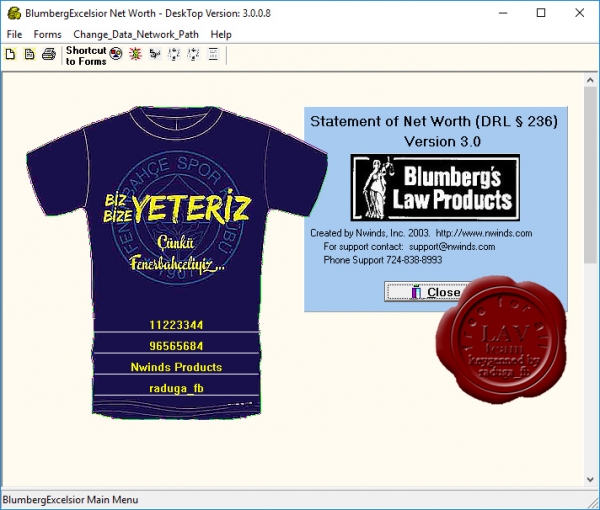The height and width of the screenshot is (510, 600).
Task: Open the colored shapes circle form shortcut
Action: (116, 54)
